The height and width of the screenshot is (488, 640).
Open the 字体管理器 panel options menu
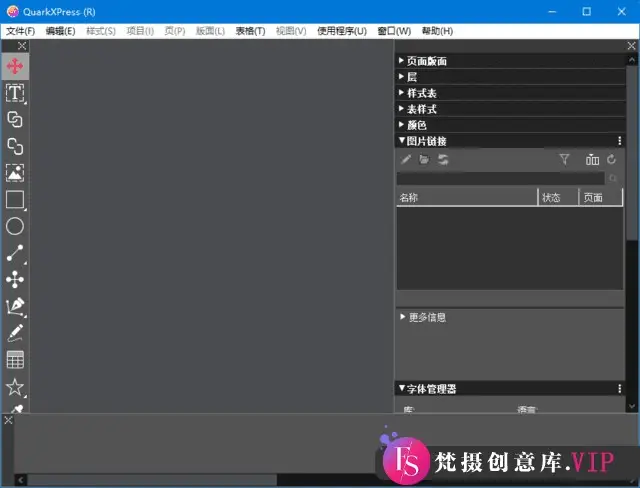pos(620,388)
